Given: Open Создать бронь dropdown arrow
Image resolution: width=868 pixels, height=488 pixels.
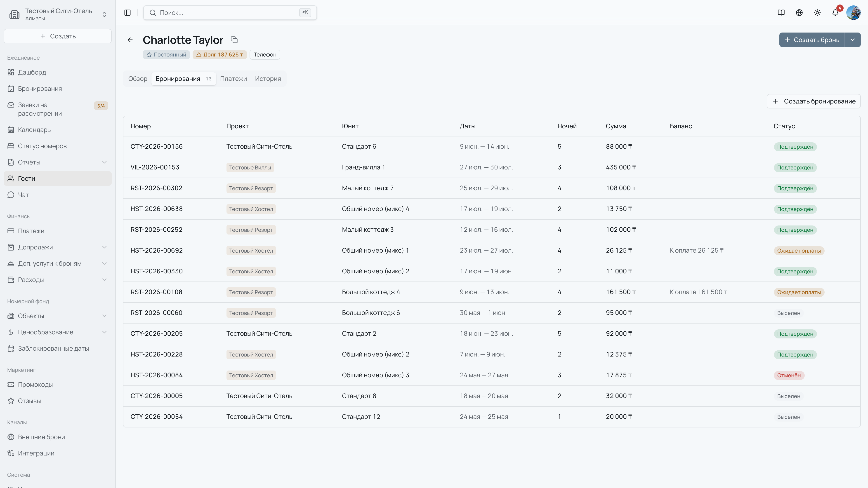Looking at the screenshot, I should pyautogui.click(x=852, y=40).
